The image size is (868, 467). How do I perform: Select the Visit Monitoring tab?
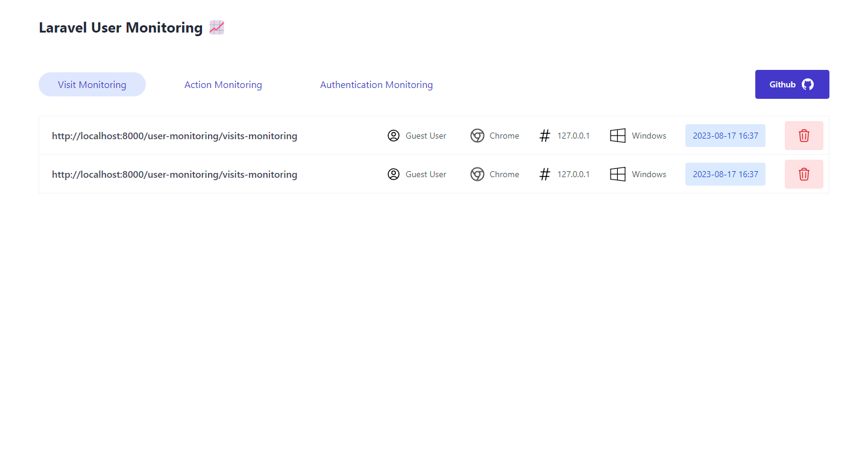click(92, 84)
